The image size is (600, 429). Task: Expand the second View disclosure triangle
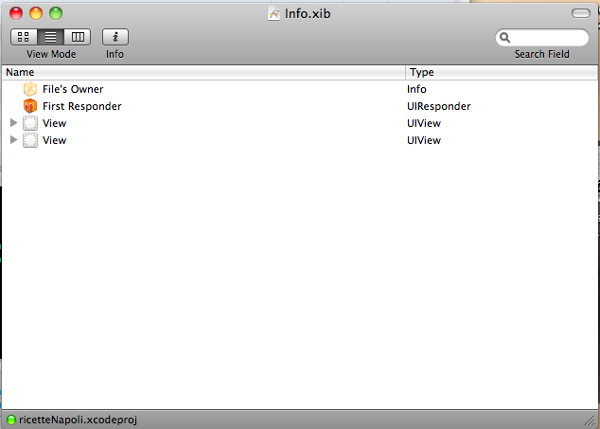(x=13, y=140)
